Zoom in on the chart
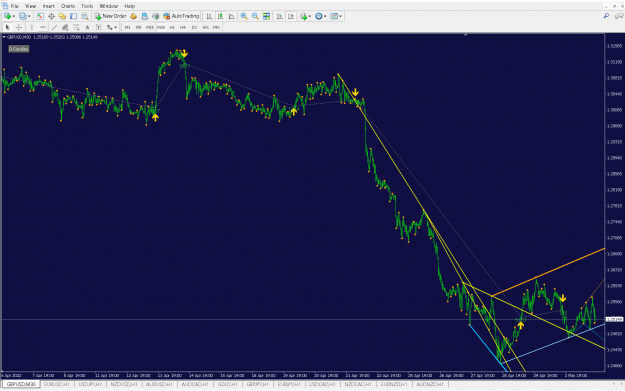This screenshot has height=391, width=625. pos(244,16)
